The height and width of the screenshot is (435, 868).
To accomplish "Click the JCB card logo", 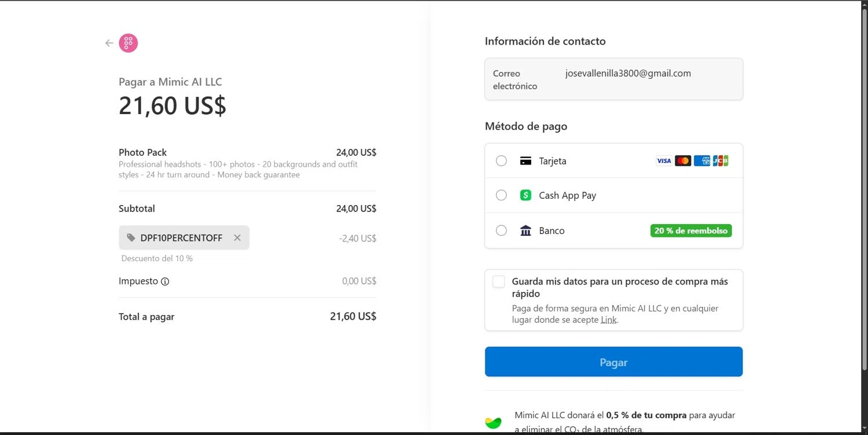I will pos(720,160).
